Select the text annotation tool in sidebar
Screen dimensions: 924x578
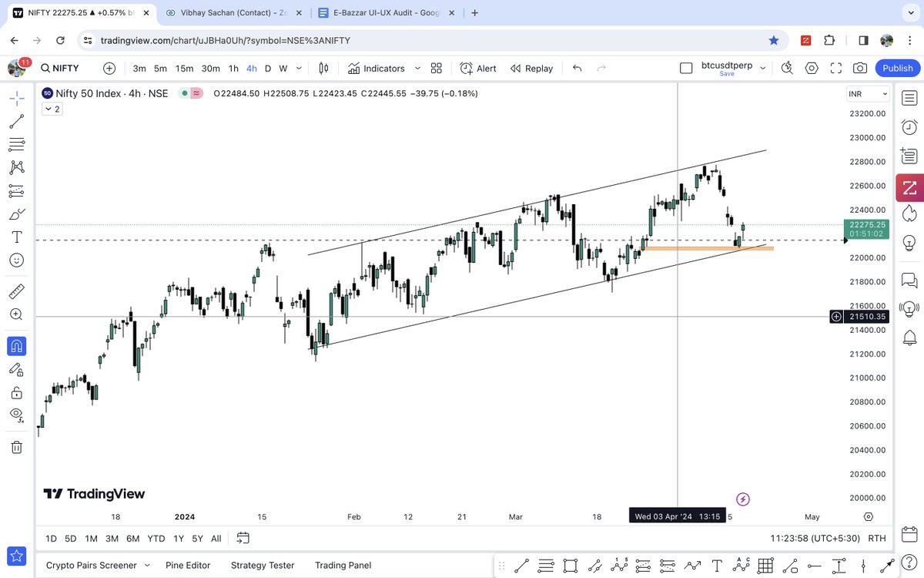pyautogui.click(x=16, y=237)
